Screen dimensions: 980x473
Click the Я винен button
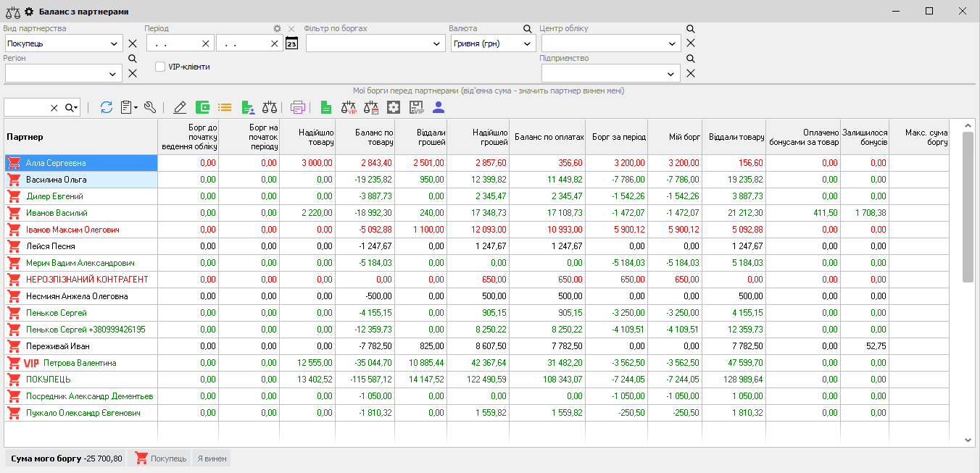pyautogui.click(x=212, y=458)
